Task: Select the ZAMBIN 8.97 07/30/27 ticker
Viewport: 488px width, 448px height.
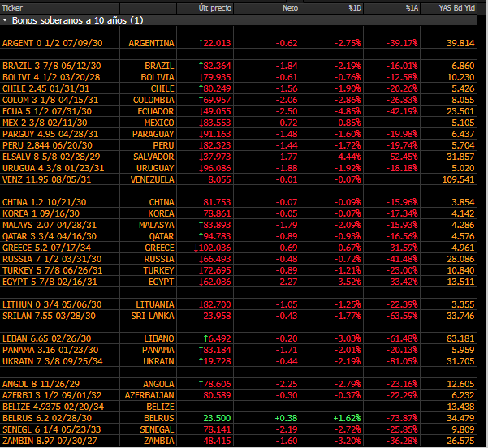Action: [50, 441]
